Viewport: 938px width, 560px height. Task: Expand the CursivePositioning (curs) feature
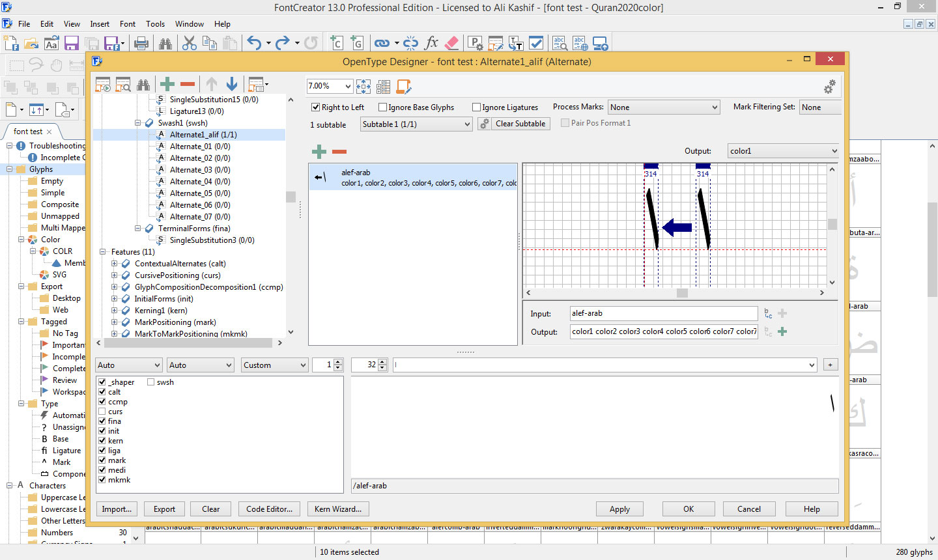point(115,275)
